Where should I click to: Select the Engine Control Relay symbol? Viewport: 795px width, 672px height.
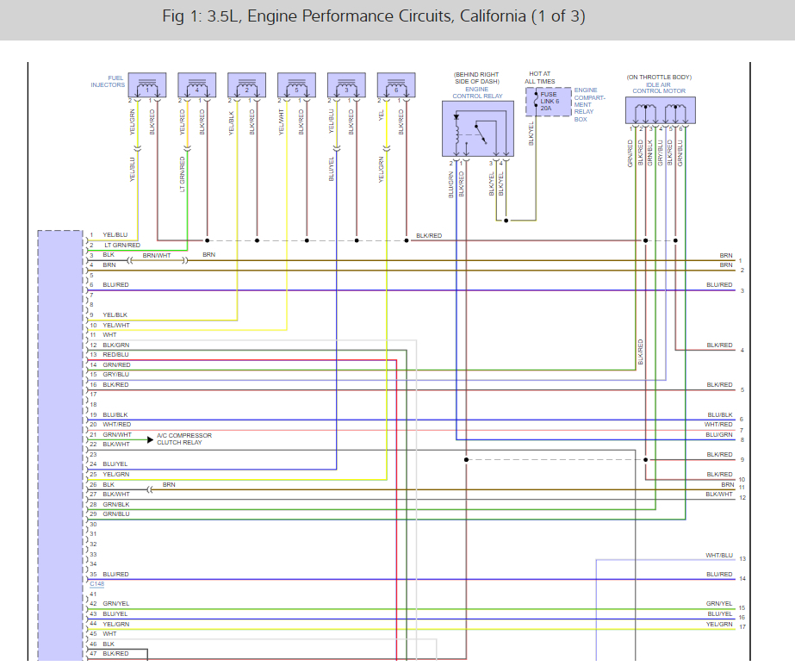pos(478,128)
